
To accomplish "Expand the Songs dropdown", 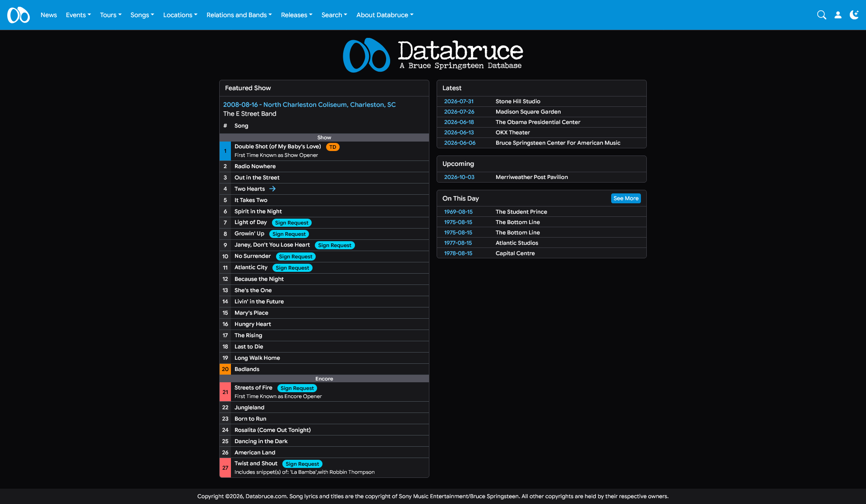I will point(142,15).
